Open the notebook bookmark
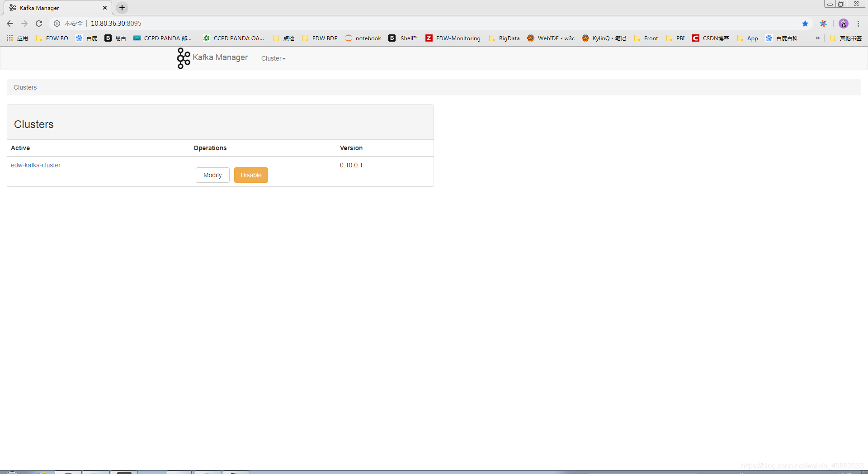This screenshot has width=868, height=474. [x=363, y=38]
